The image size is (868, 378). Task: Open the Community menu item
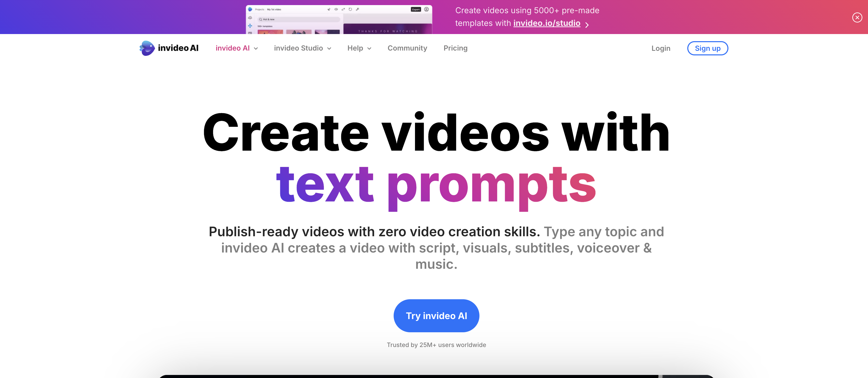[407, 48]
